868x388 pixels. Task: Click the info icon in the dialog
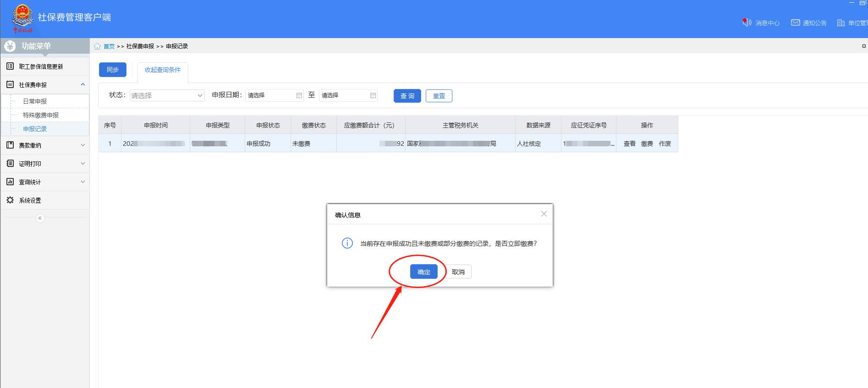tap(347, 243)
